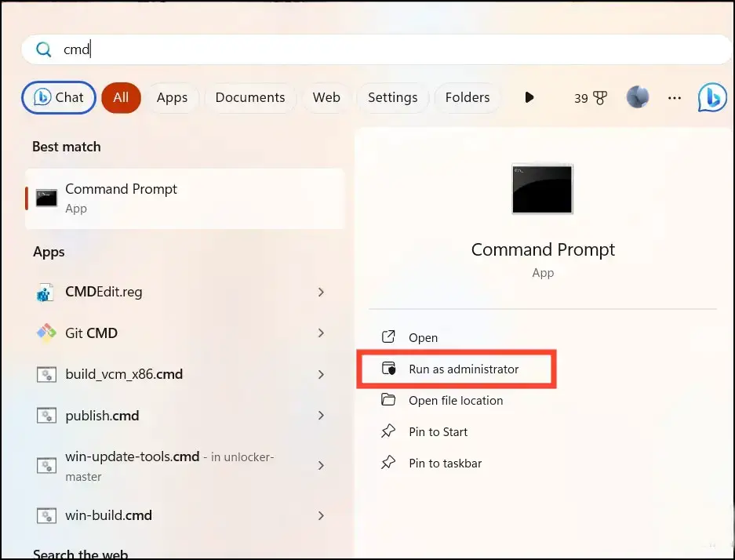Expand the CMDEdit.reg result chevron

point(321,292)
